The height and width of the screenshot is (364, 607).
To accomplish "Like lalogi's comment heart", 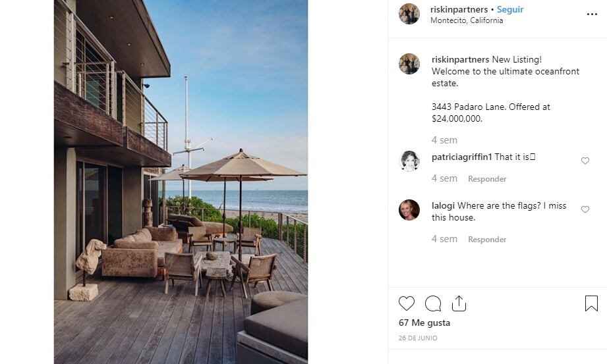I will [585, 209].
